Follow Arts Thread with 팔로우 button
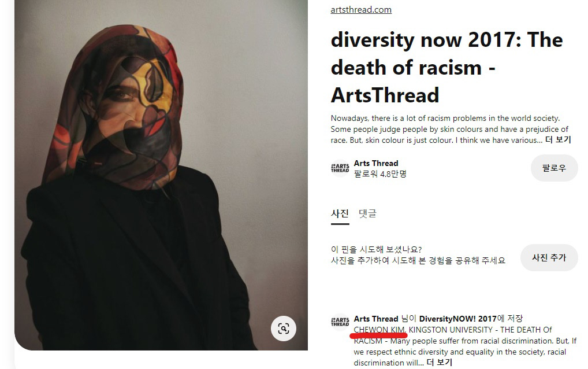Screen dimensions: 588x369 [x=554, y=168]
